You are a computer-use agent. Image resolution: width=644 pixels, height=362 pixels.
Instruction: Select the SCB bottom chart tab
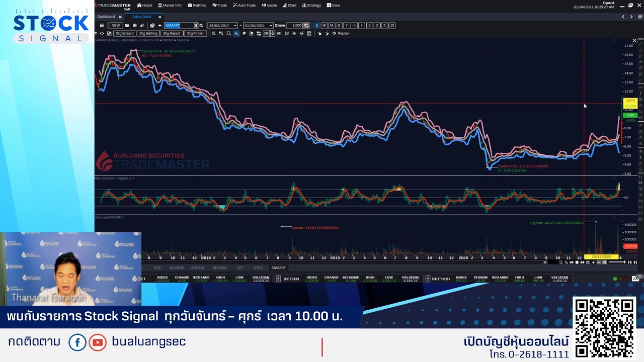tap(157, 268)
